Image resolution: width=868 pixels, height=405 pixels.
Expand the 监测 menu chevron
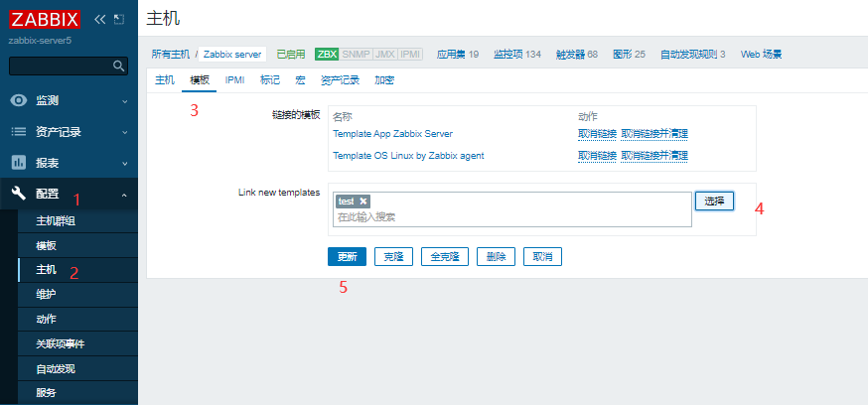pos(124,101)
